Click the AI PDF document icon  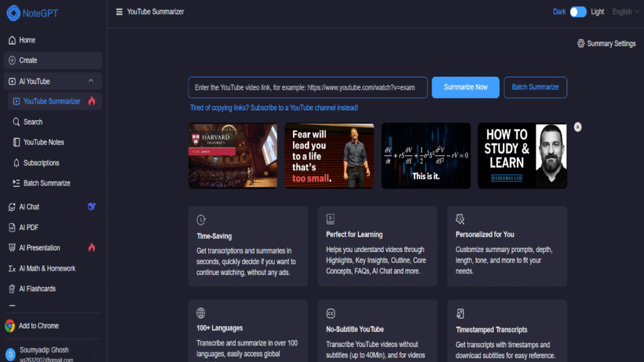click(x=12, y=228)
